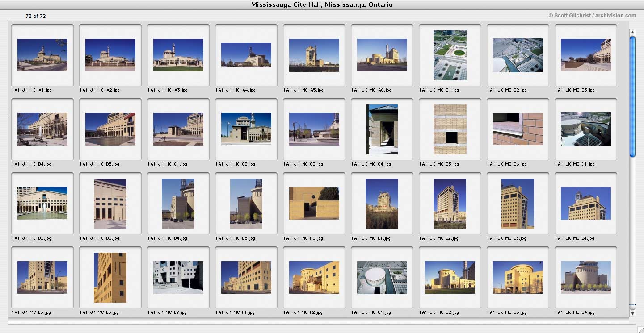Select facade thumbnail 1A1-JK-MC-E6.jpg

[x=110, y=278]
